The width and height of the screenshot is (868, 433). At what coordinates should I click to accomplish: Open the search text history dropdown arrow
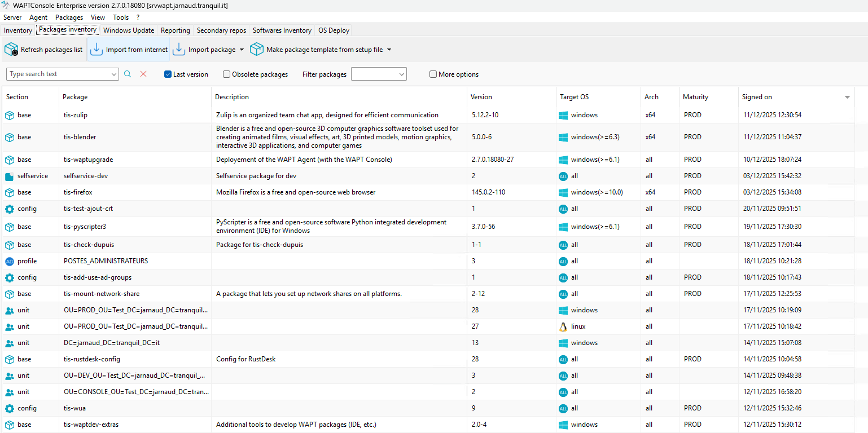114,74
